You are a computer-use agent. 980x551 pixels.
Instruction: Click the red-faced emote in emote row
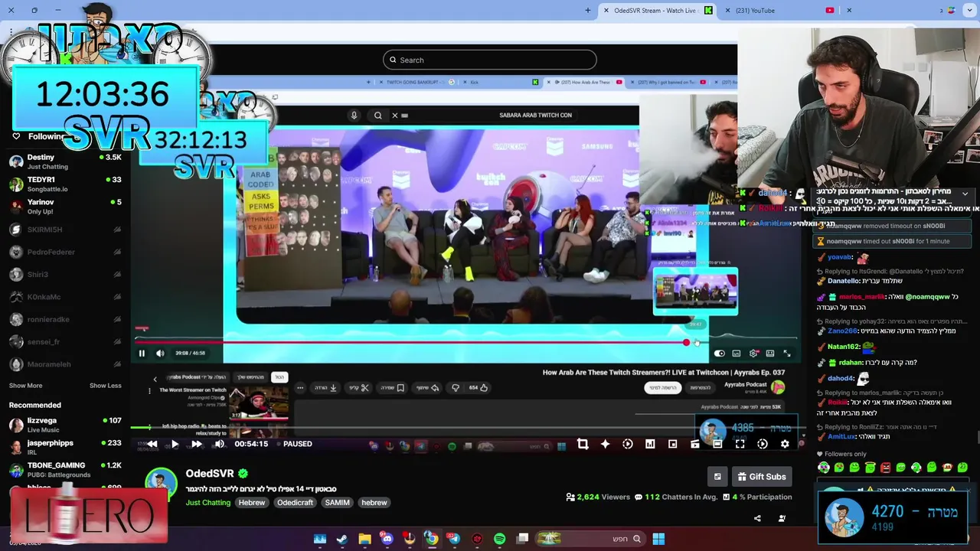coord(885,467)
